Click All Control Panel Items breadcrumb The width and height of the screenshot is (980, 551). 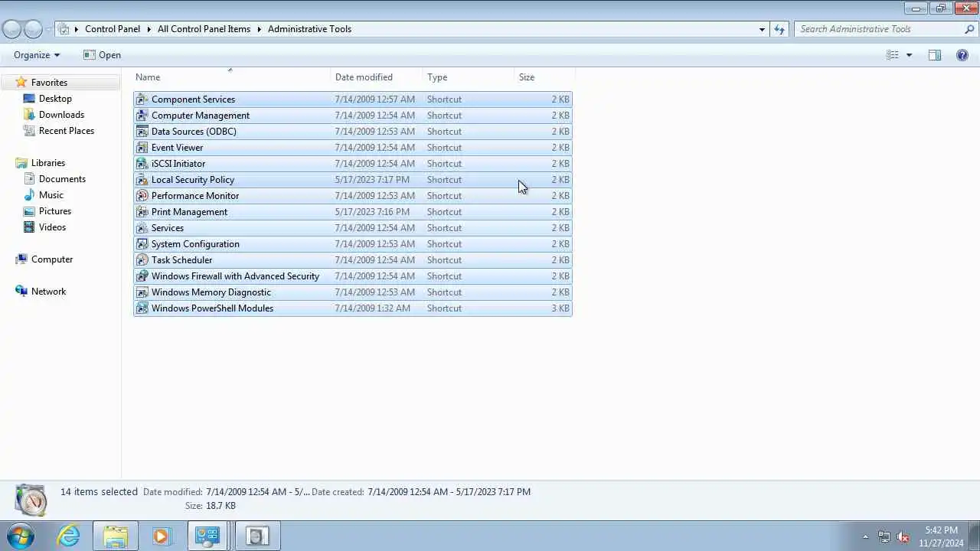pyautogui.click(x=204, y=29)
